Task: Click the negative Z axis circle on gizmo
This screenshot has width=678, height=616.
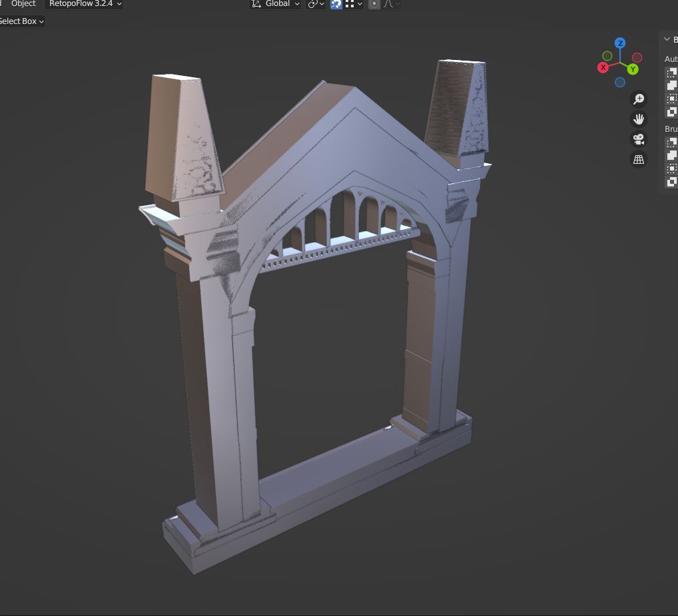Action: (619, 82)
